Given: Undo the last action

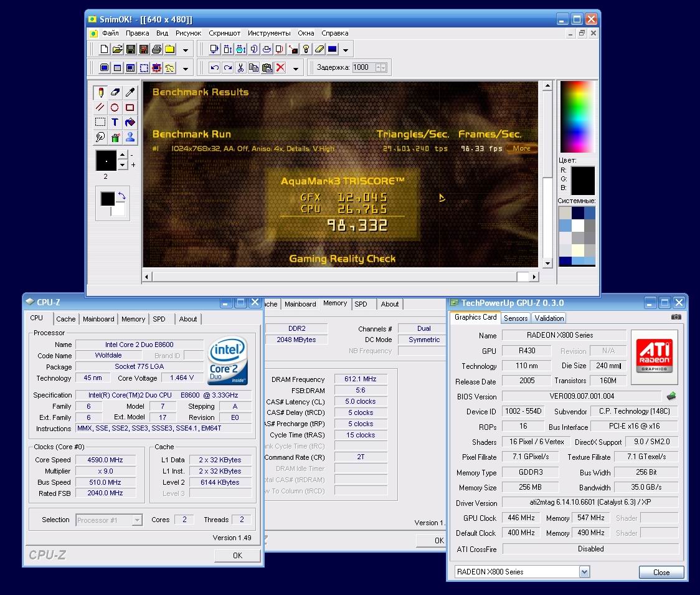Looking at the screenshot, I should point(214,67).
